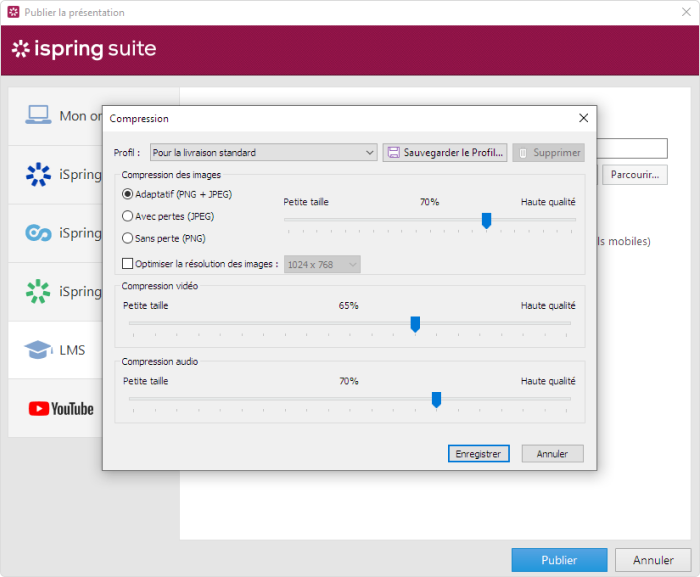Image resolution: width=700 pixels, height=577 pixels.
Task: Click the 65% video compression value
Action: 348,305
